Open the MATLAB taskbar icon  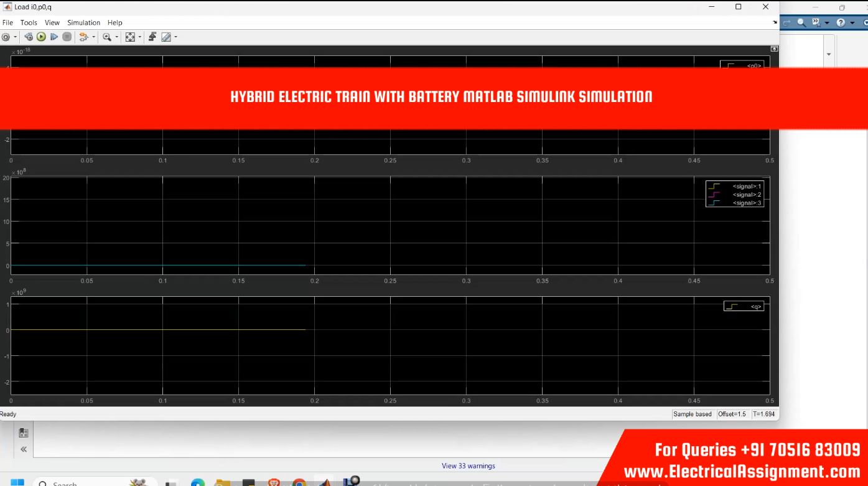[x=325, y=483]
